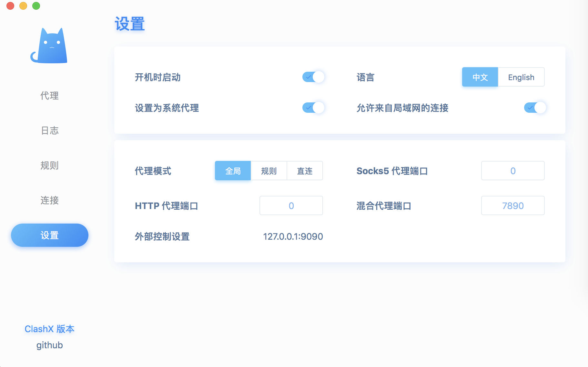
Task: Open the ClashX 版本 link
Action: pos(49,329)
